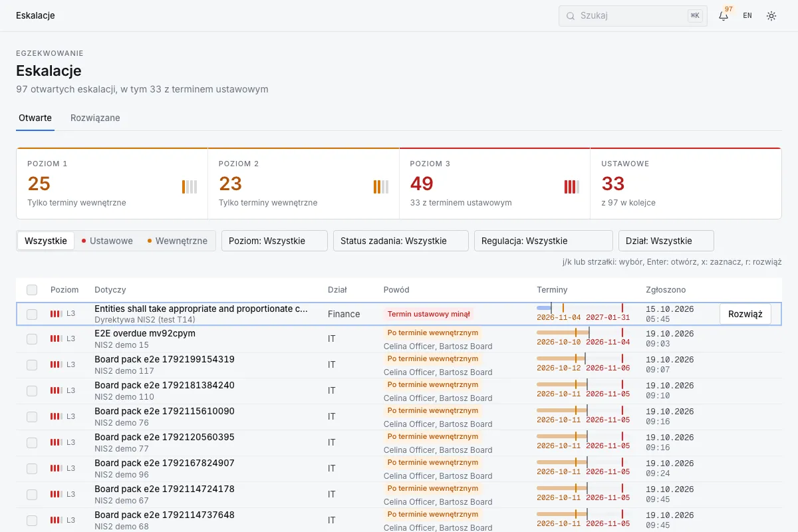The image size is (798, 532).
Task: Open the Poziom: Wszystkie dropdown
Action: point(275,241)
